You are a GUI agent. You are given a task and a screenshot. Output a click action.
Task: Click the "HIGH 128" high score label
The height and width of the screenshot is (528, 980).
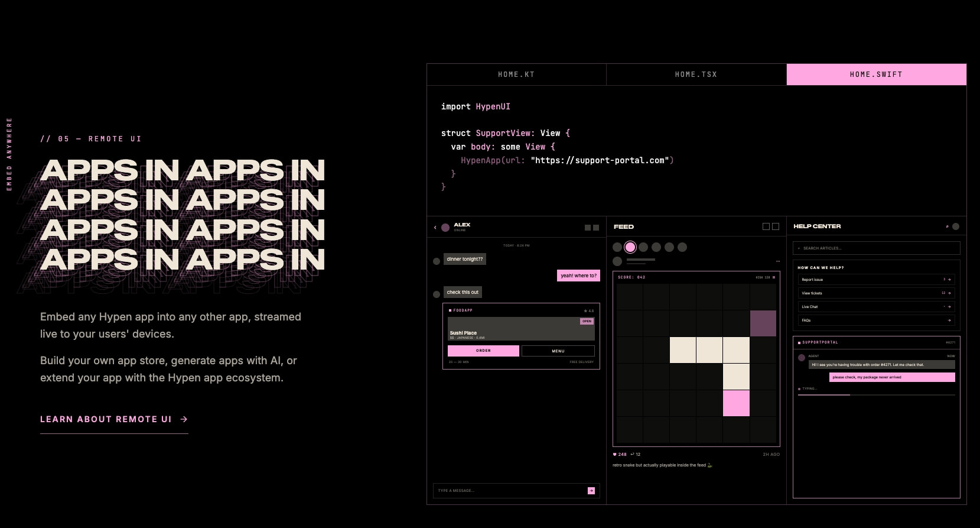[x=763, y=277]
